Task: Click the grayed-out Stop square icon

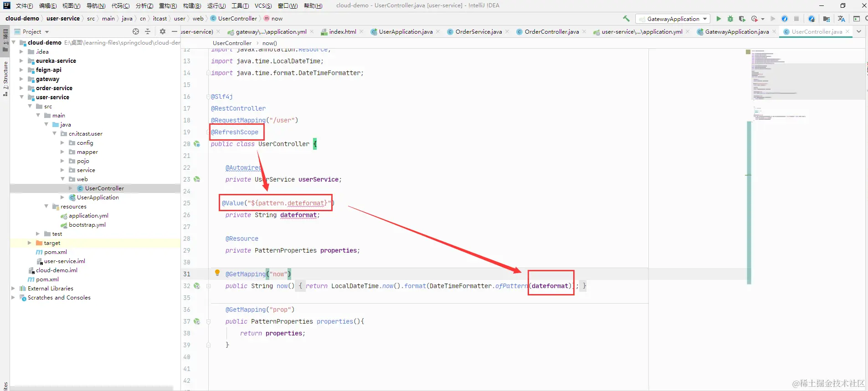Action: click(796, 19)
